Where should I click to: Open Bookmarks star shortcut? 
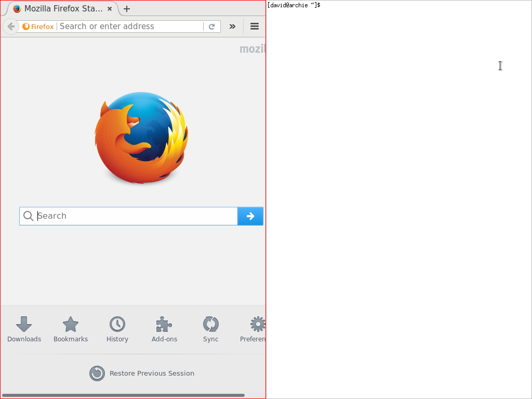[71, 329]
